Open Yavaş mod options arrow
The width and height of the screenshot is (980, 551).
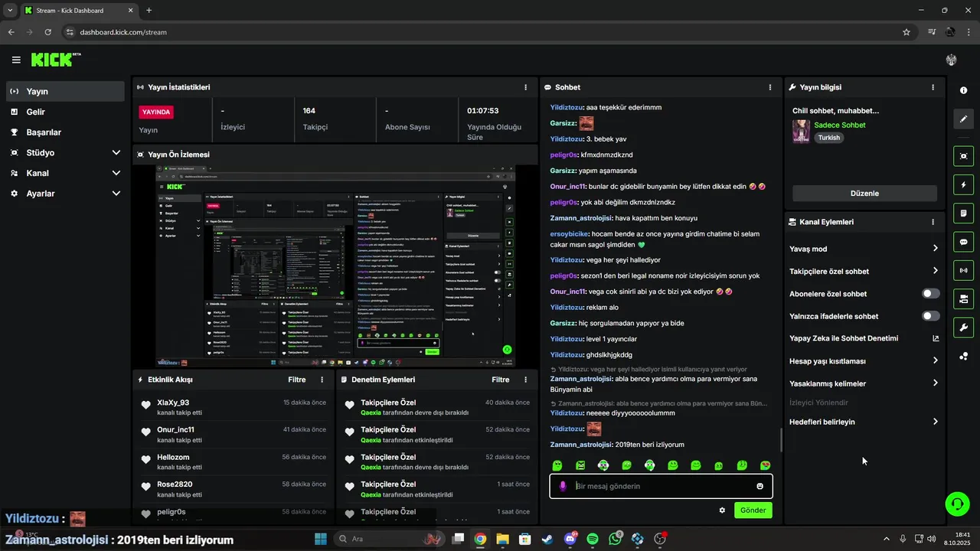pyautogui.click(x=935, y=249)
